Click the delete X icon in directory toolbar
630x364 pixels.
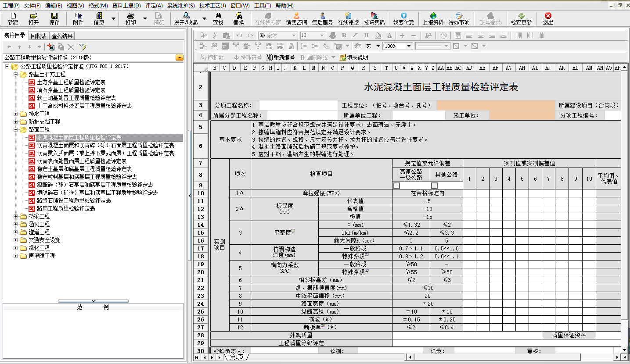coord(71,46)
